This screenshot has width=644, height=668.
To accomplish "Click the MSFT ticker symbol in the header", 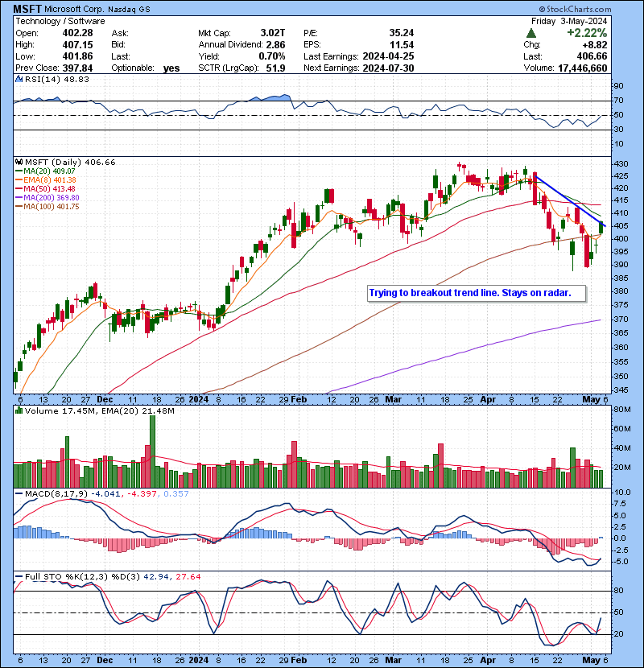I will (x=27, y=9).
